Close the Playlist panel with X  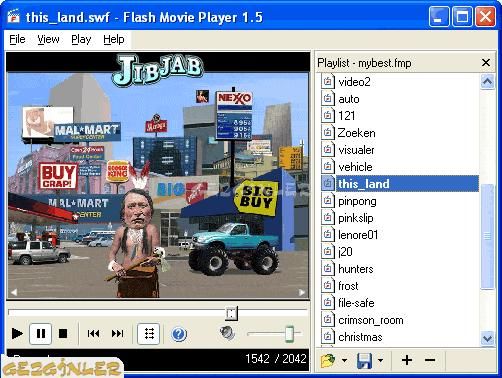coord(486,62)
